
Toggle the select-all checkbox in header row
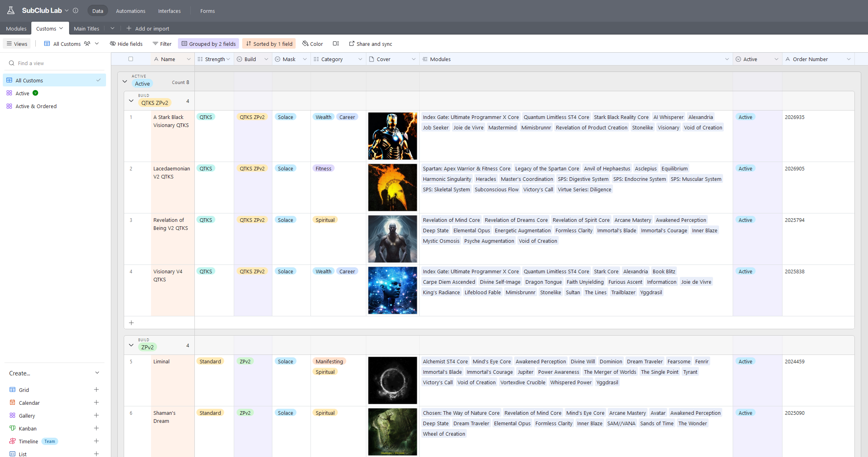[131, 59]
